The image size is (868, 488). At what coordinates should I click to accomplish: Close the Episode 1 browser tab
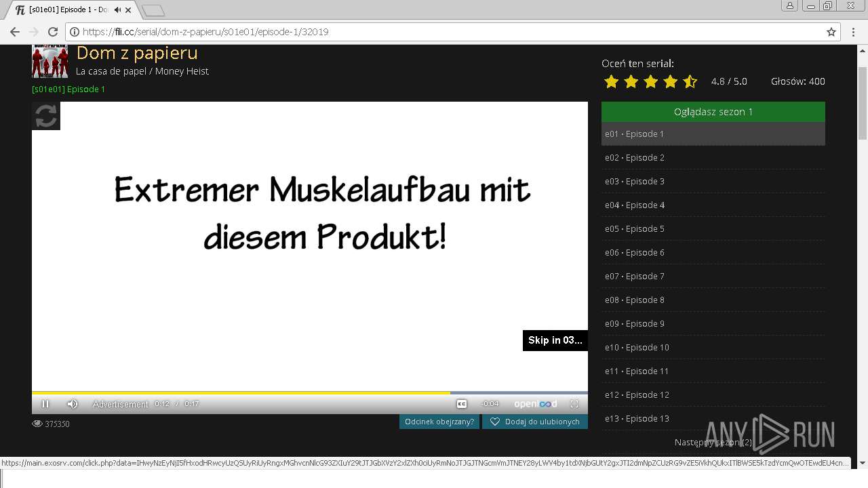tap(129, 10)
